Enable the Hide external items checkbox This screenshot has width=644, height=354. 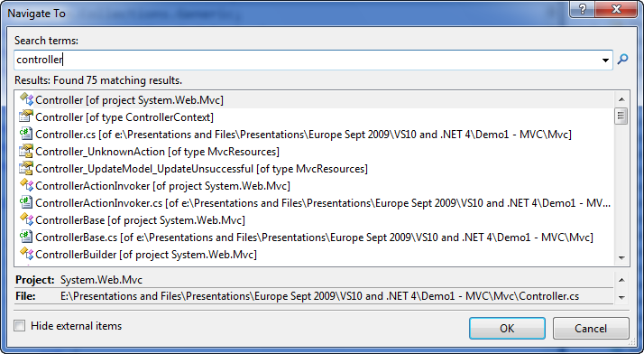(x=19, y=326)
